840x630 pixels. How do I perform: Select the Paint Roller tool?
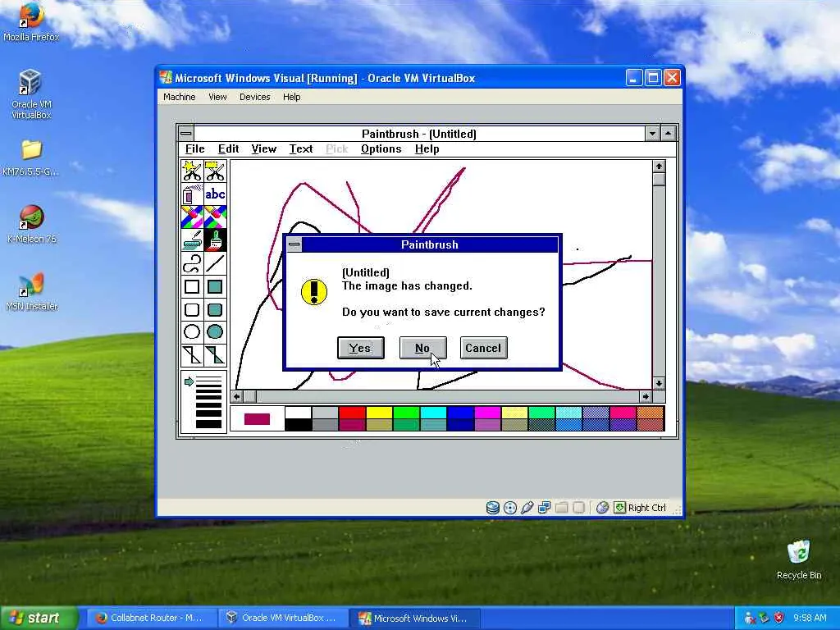(x=192, y=240)
